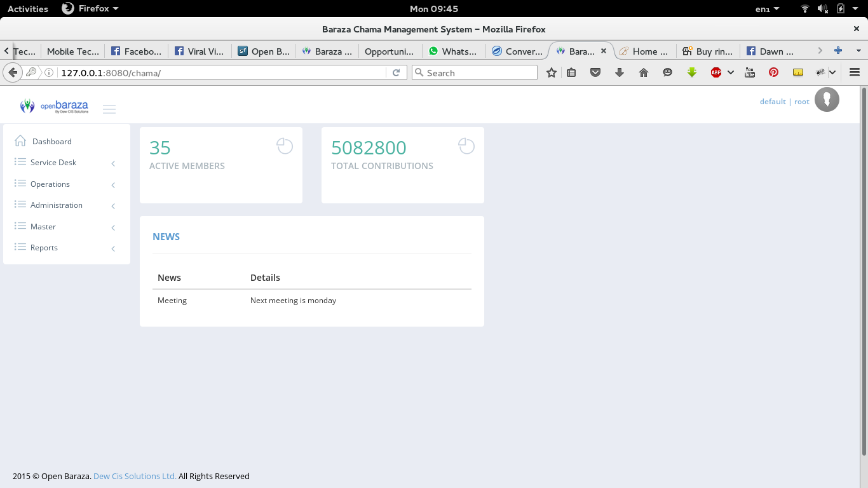The width and height of the screenshot is (868, 488).
Task: Expand the Master section
Action: pos(43,226)
